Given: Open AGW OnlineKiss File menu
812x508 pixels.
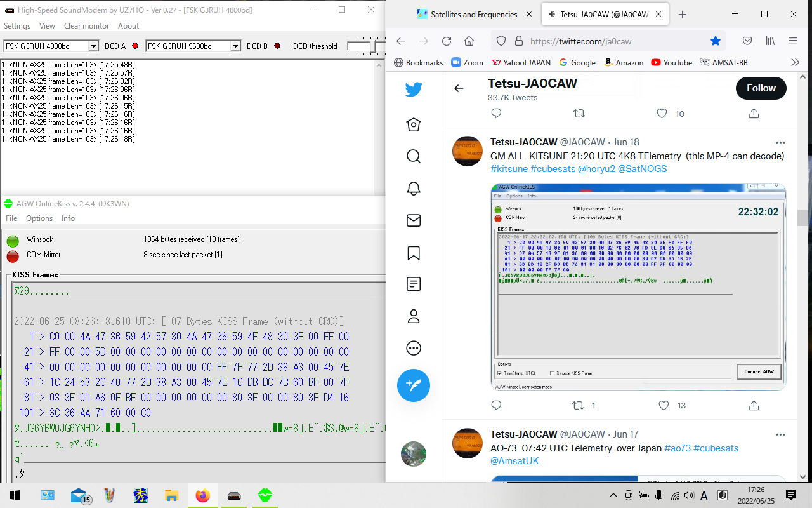Looking at the screenshot, I should (x=11, y=218).
